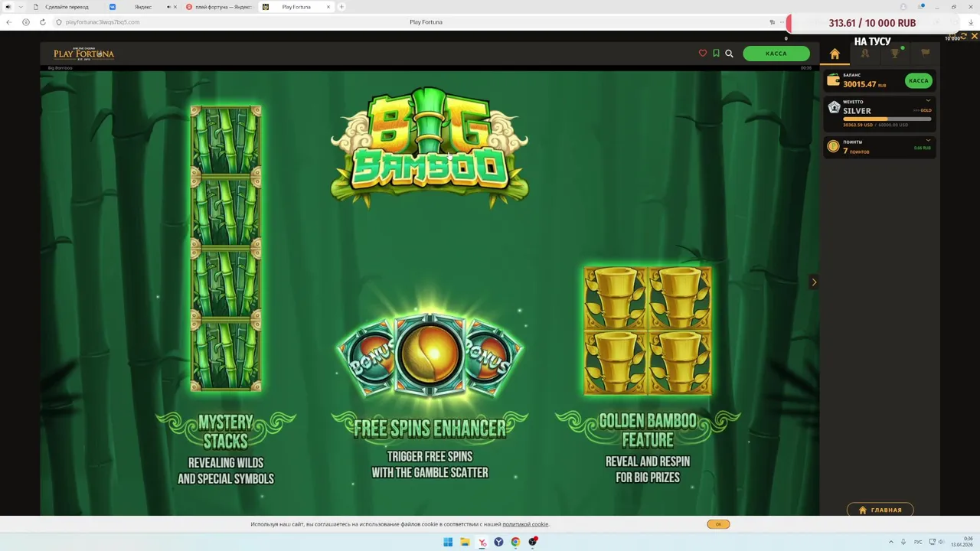Image resolution: width=980 pixels, height=551 pixels.
Task: Close the overlay widget with yellow X
Action: (x=974, y=35)
